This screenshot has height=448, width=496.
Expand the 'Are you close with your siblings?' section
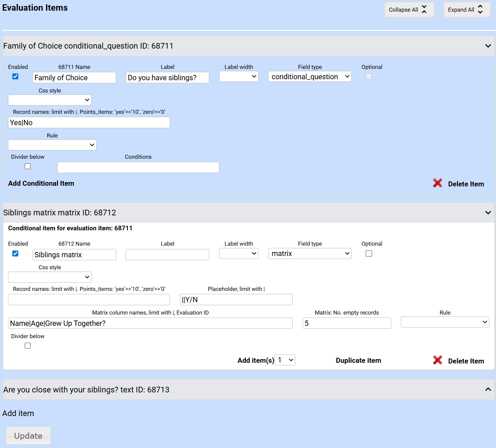(488, 389)
